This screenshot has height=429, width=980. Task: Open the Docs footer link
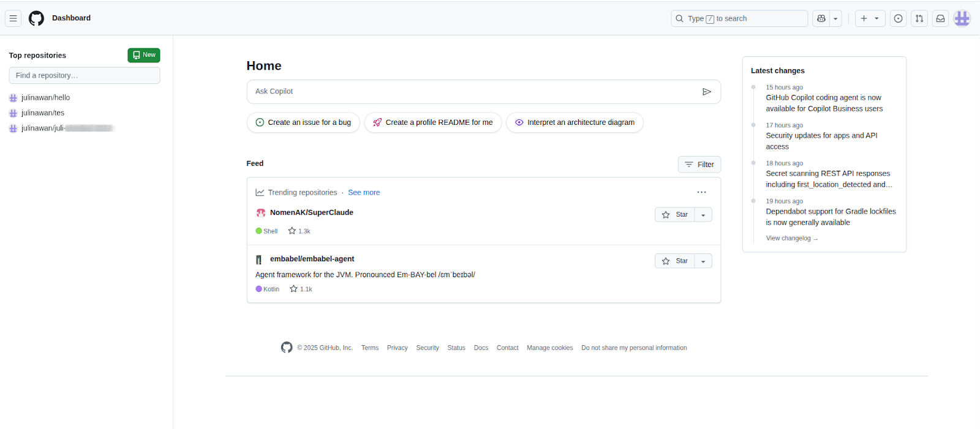pos(481,348)
